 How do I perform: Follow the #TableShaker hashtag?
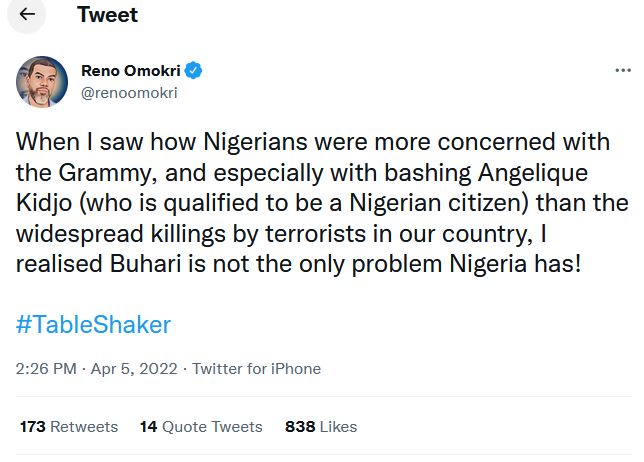click(x=93, y=324)
